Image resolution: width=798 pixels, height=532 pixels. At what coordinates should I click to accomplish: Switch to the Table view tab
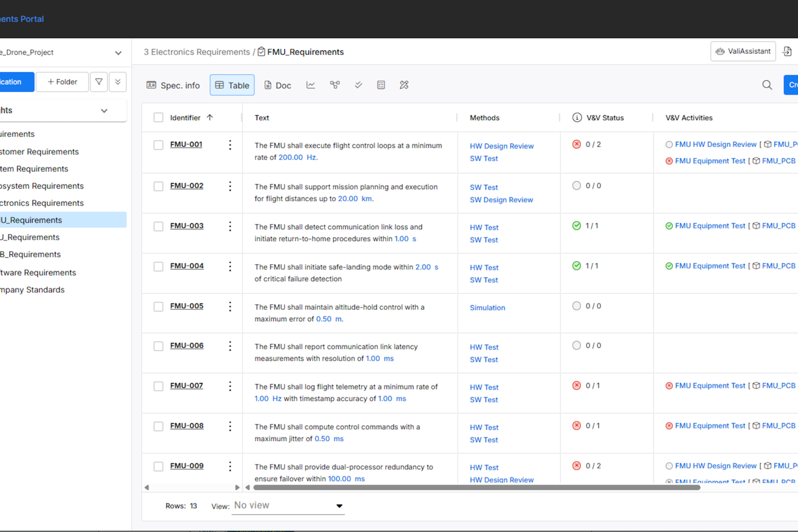point(232,85)
